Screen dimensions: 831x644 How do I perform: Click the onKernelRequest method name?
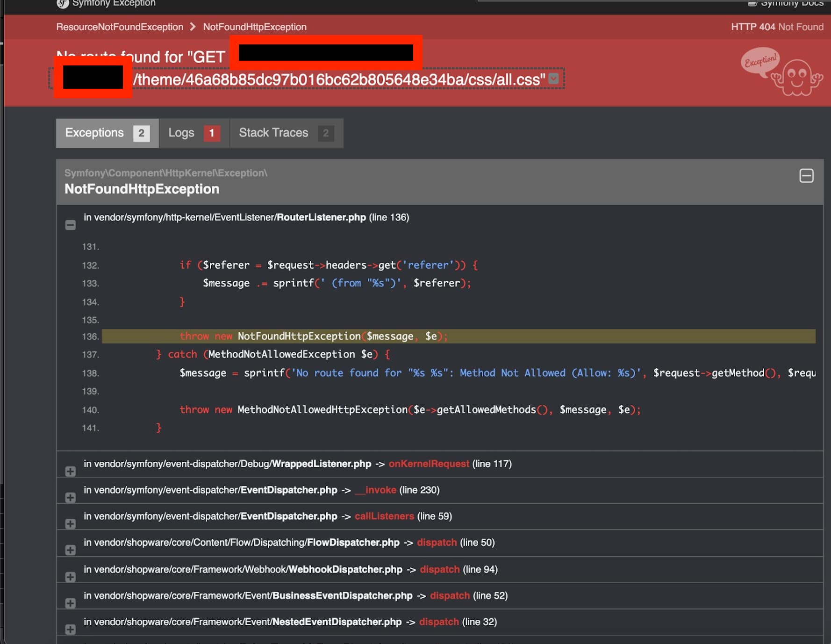pos(429,464)
